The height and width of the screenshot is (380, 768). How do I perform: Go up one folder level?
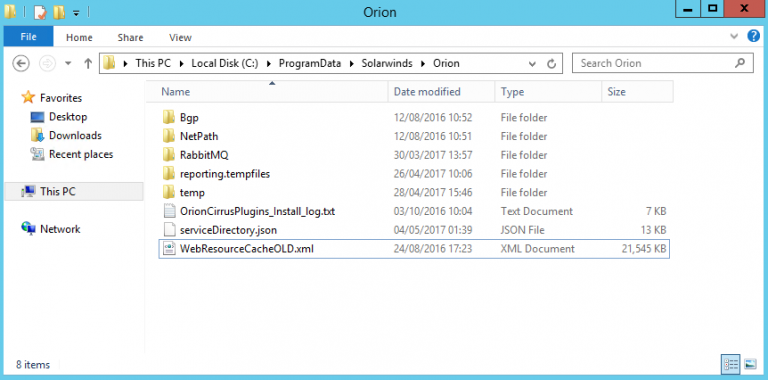point(88,63)
